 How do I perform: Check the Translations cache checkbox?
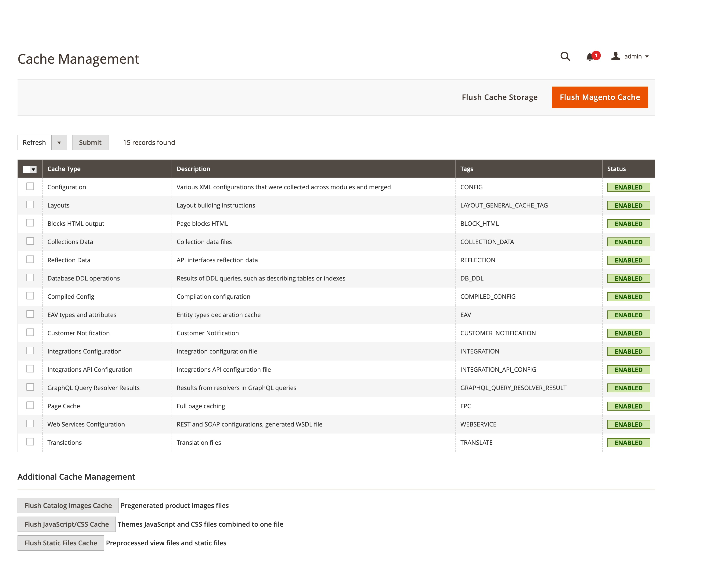coord(30,441)
